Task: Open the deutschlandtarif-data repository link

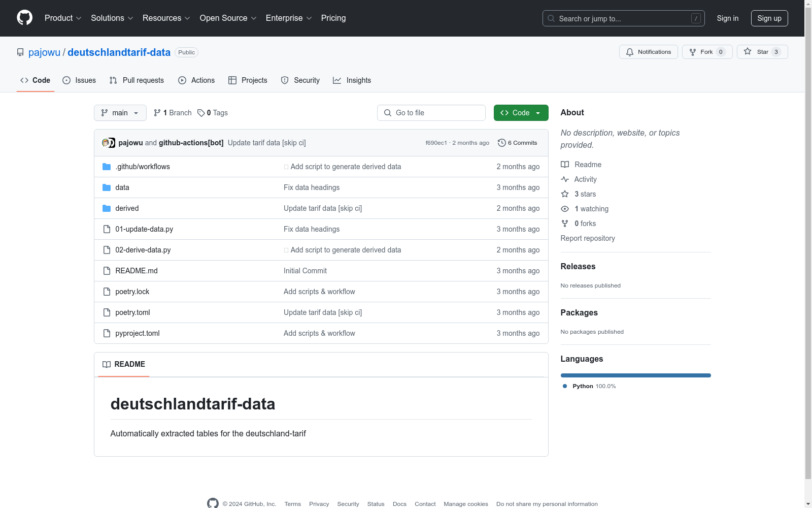Action: click(x=119, y=52)
